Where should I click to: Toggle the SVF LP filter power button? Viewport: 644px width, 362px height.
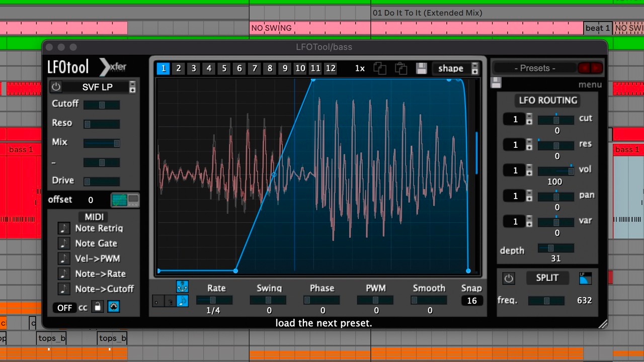(x=56, y=87)
